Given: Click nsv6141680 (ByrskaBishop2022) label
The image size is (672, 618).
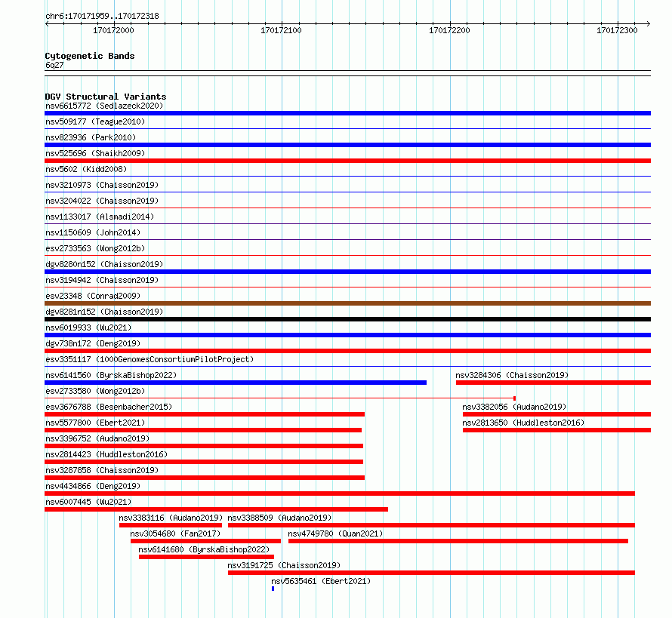Looking at the screenshot, I should point(204,549).
